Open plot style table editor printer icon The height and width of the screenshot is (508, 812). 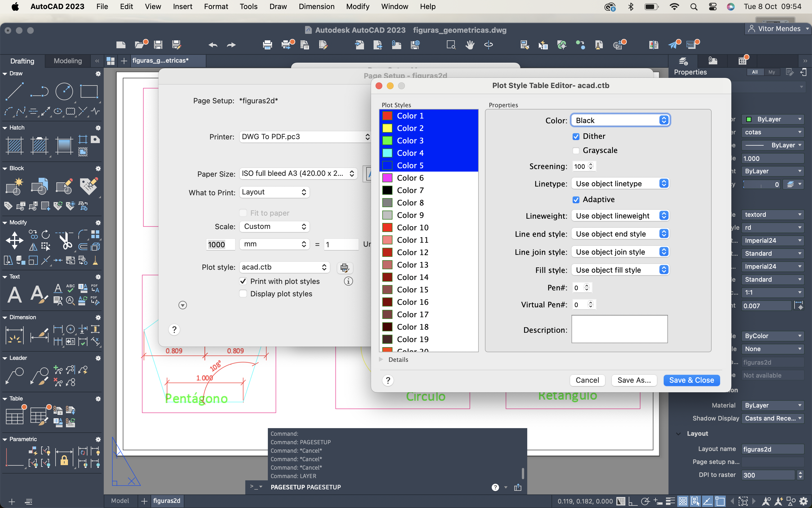click(x=345, y=268)
